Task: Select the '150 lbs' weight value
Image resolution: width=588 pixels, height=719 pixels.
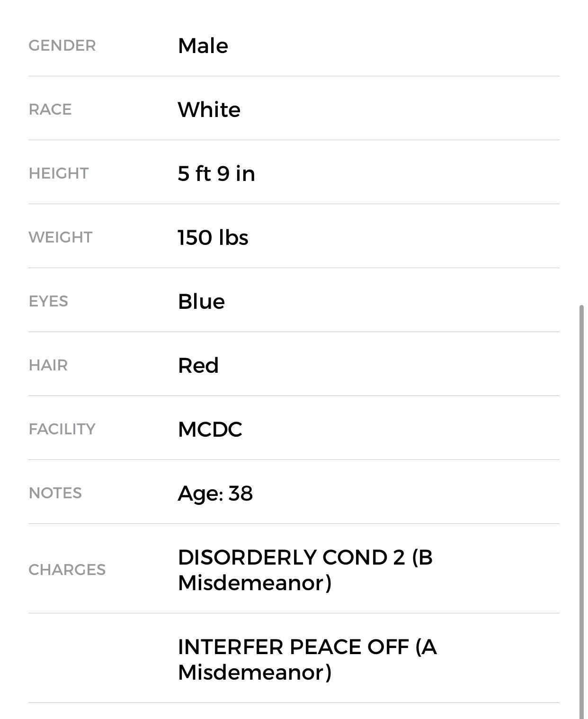Action: tap(213, 238)
